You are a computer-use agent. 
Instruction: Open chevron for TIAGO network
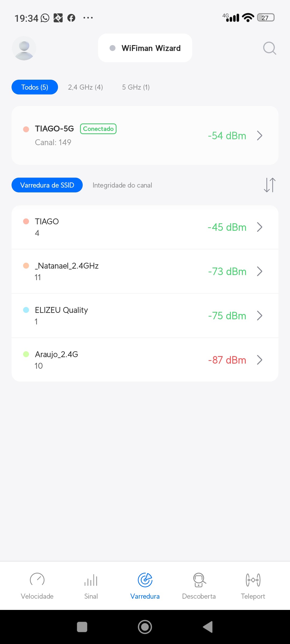coord(259,227)
